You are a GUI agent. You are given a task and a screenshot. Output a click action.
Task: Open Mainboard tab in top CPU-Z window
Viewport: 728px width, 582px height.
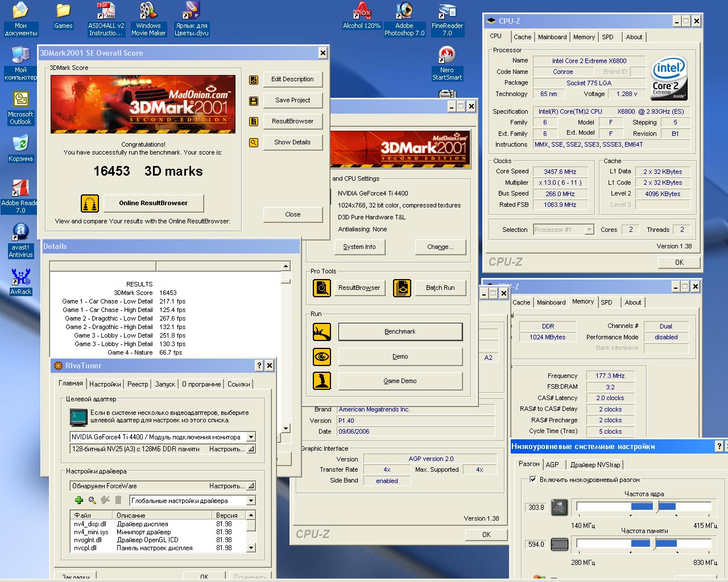pyautogui.click(x=552, y=37)
